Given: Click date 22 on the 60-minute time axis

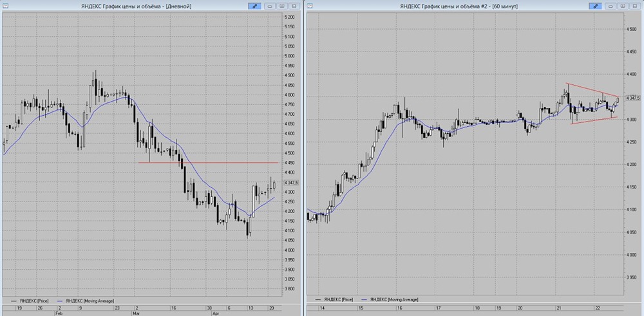Looking at the screenshot, I should tap(598, 308).
